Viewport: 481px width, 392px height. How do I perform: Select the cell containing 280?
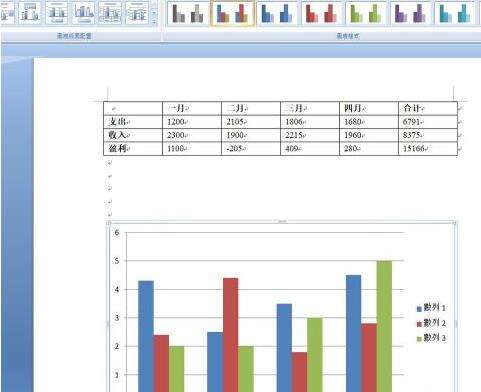pos(369,148)
